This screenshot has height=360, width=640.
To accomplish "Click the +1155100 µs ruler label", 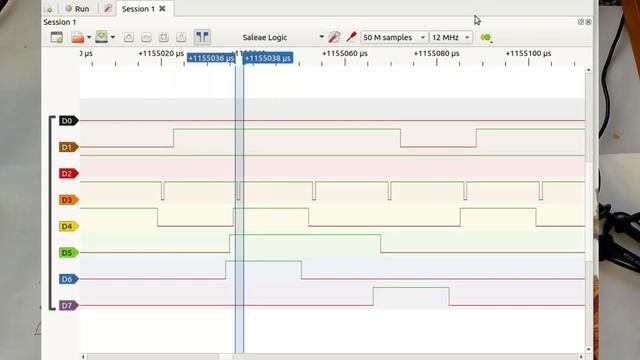I will [x=529, y=53].
